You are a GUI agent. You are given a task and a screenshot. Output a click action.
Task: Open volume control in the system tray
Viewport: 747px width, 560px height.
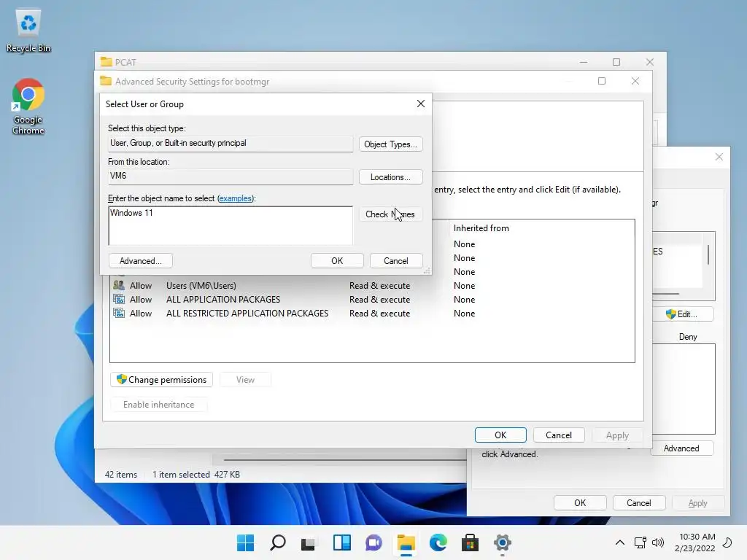pyautogui.click(x=658, y=542)
